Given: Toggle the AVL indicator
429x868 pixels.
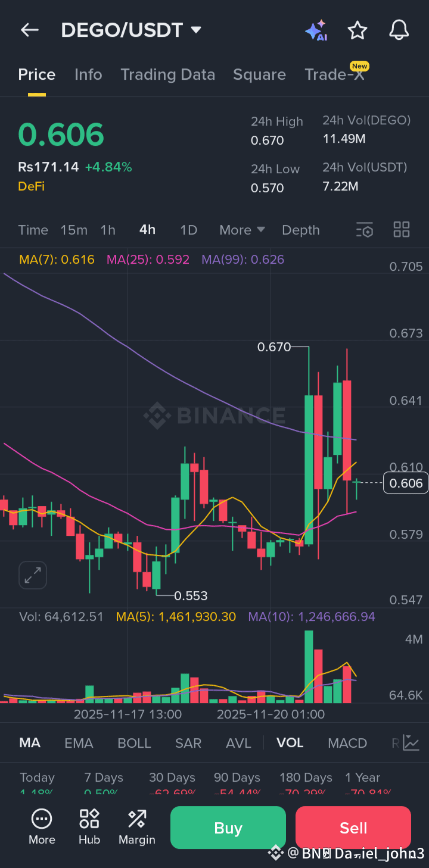Looking at the screenshot, I should pyautogui.click(x=238, y=742).
